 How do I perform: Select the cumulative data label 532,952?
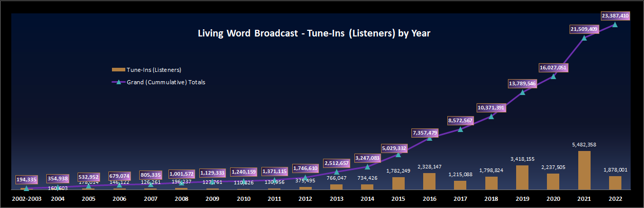point(89,177)
